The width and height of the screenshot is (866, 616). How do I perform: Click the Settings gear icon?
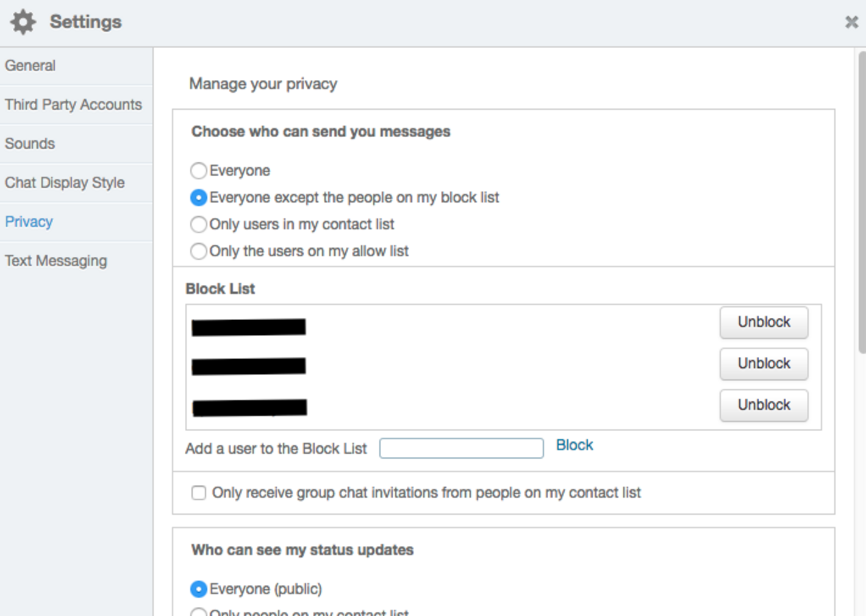23,21
